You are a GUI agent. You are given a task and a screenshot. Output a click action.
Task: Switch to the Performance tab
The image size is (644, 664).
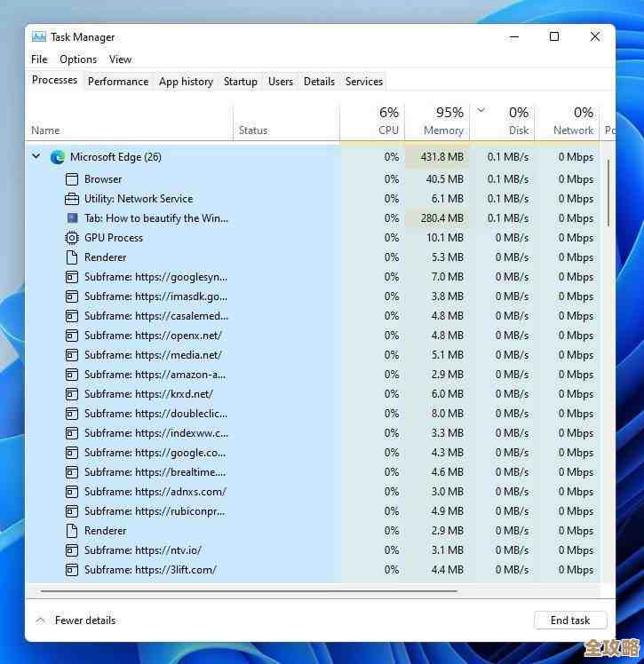pos(118,82)
